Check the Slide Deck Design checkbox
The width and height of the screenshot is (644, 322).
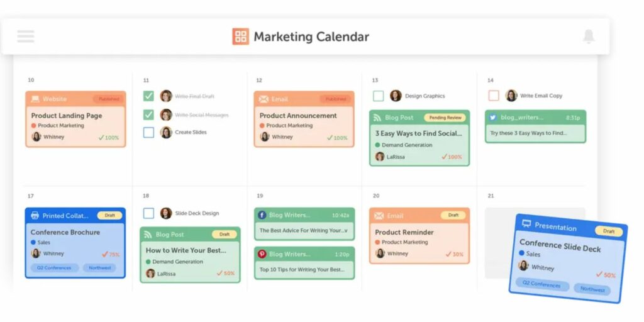coord(148,213)
